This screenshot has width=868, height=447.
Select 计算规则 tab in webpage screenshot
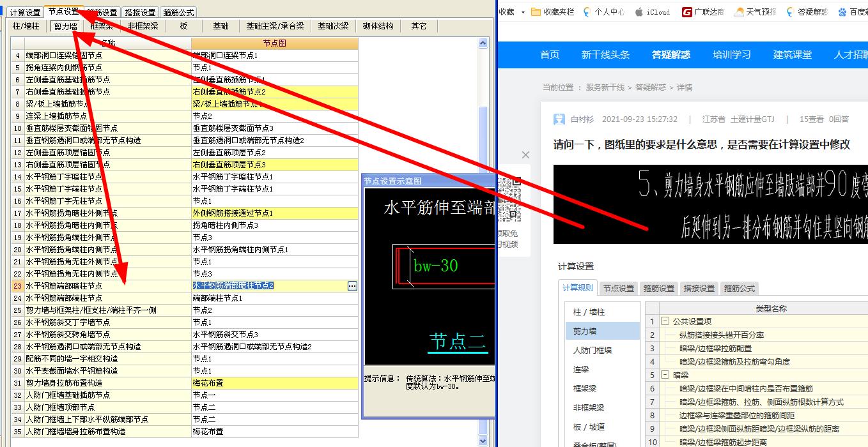pyautogui.click(x=578, y=288)
